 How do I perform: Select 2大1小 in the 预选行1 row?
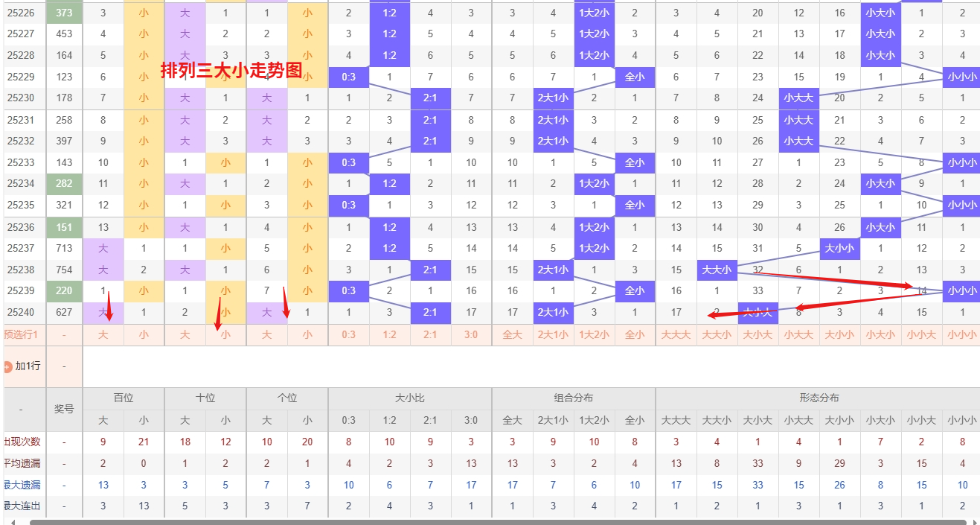coord(553,335)
